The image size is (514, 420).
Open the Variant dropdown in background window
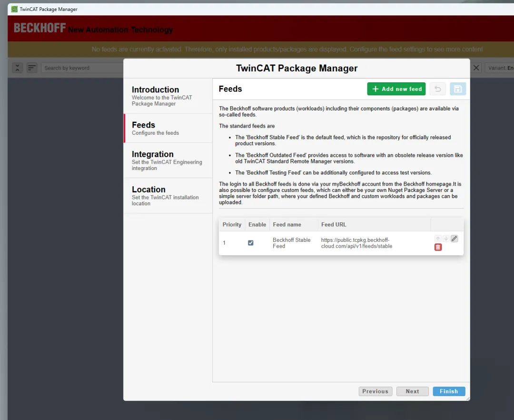coord(500,68)
